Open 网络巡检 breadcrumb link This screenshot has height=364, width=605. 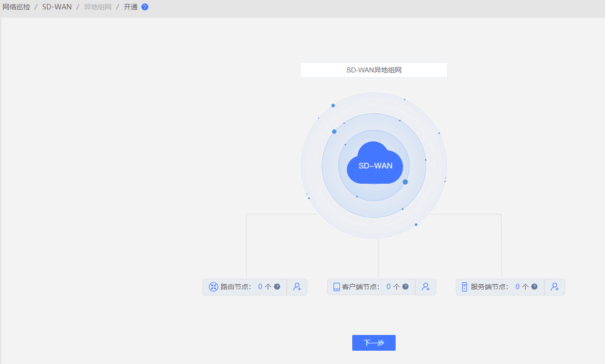(x=16, y=7)
